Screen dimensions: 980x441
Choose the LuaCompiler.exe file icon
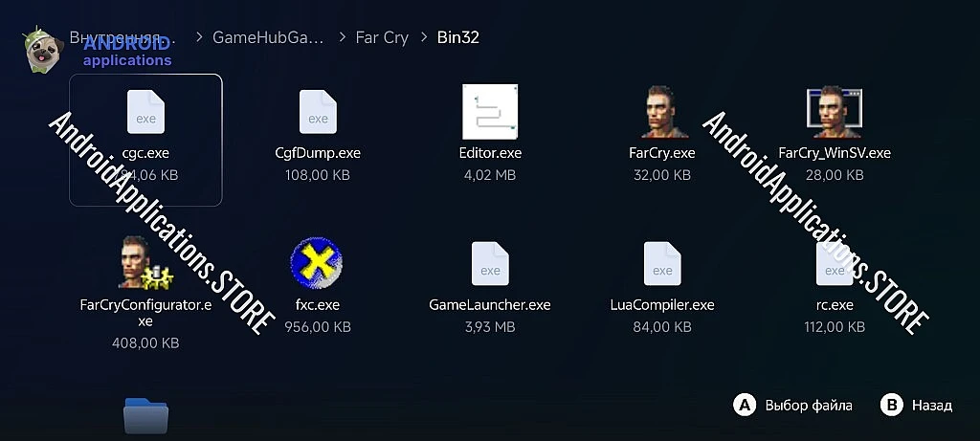(x=662, y=263)
